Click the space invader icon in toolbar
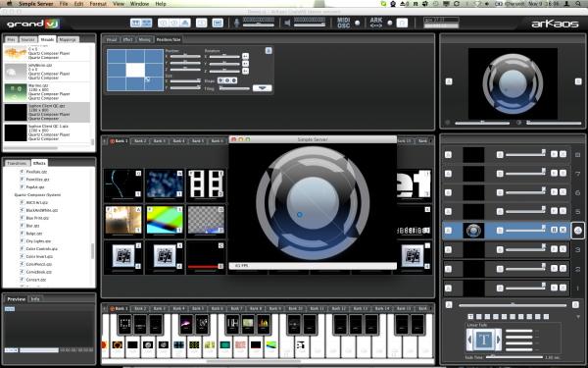The image size is (588, 368). [x=185, y=23]
